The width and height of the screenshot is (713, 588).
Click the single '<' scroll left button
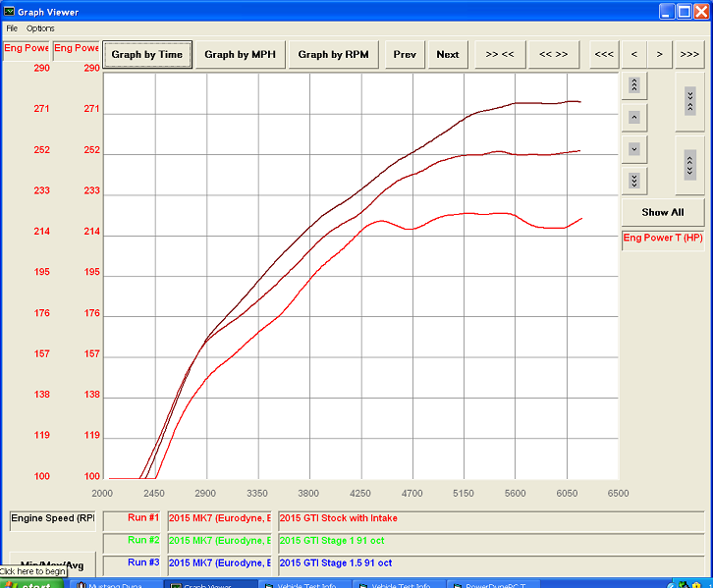633,55
